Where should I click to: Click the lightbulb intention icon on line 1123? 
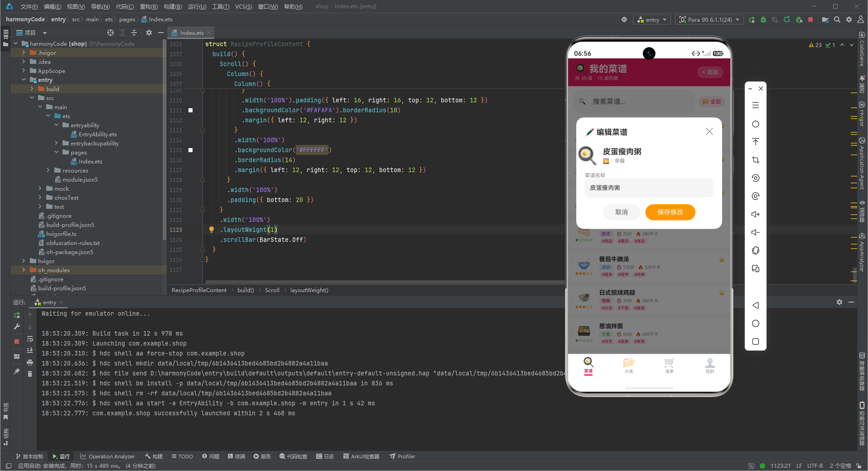212,230
